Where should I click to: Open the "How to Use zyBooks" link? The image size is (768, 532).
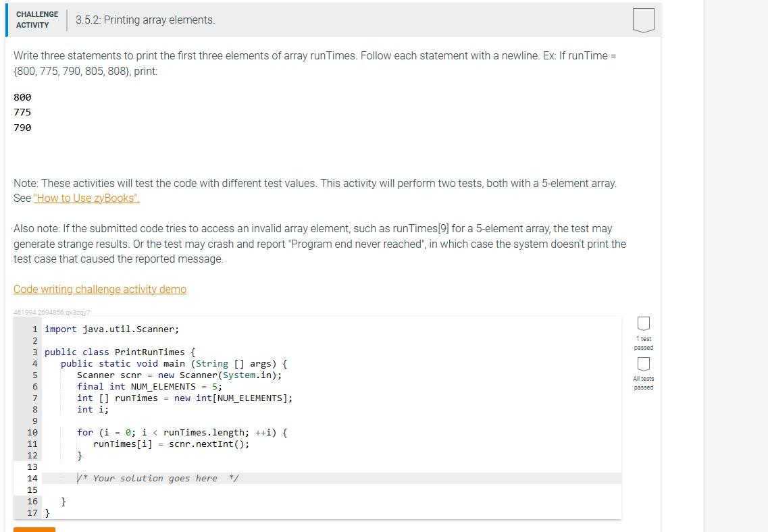[x=86, y=198]
